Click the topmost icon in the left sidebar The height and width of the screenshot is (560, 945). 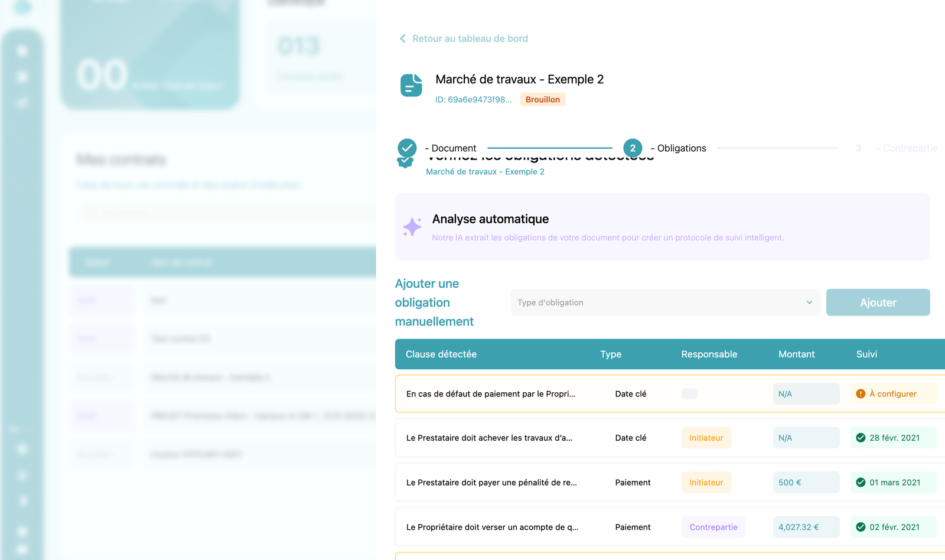point(22,51)
